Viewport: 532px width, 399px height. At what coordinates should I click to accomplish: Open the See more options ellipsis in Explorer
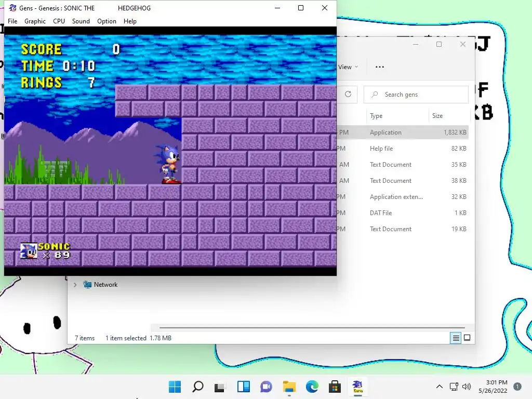pos(380,67)
